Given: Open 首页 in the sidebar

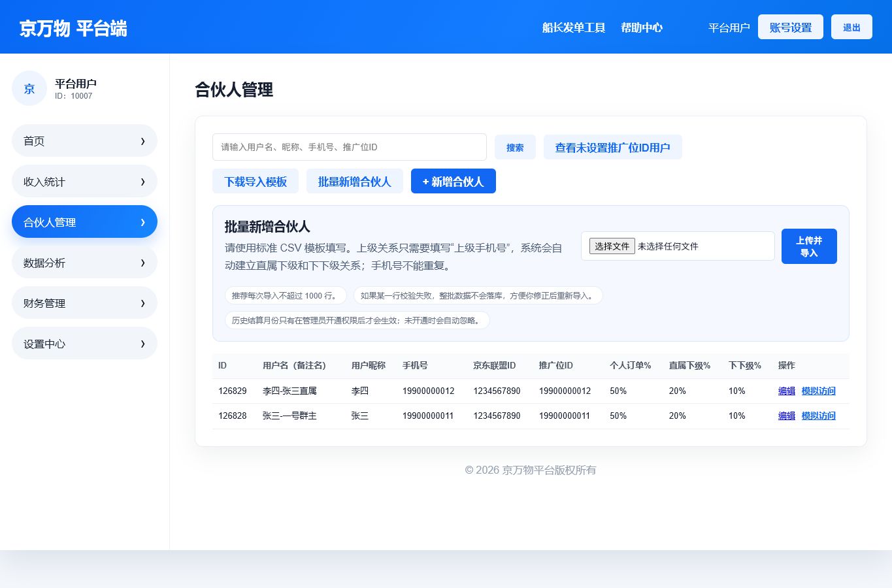Looking at the screenshot, I should (x=84, y=141).
